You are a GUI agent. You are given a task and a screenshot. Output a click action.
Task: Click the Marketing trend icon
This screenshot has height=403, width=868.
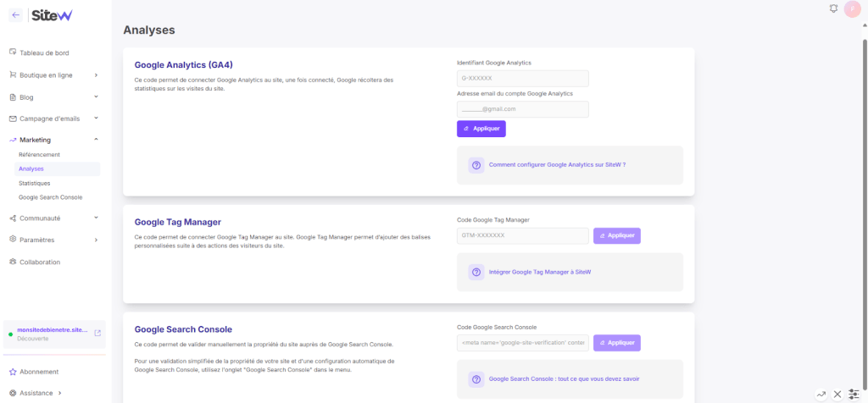(x=13, y=140)
